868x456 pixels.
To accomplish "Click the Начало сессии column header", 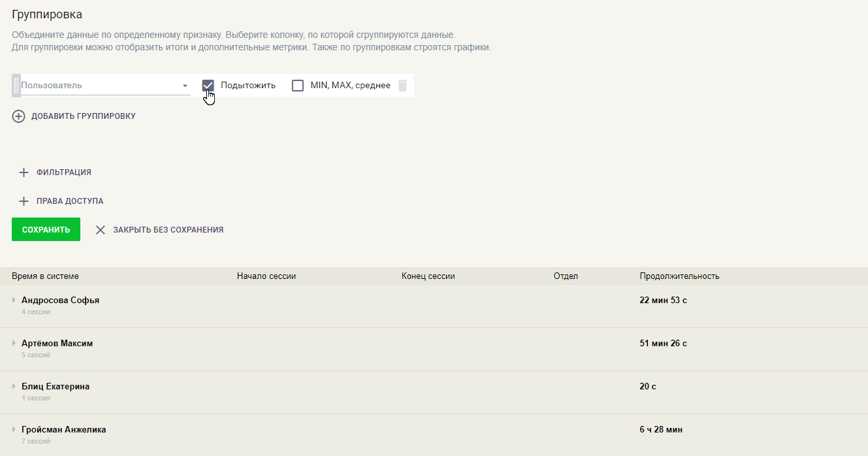I will click(x=266, y=276).
